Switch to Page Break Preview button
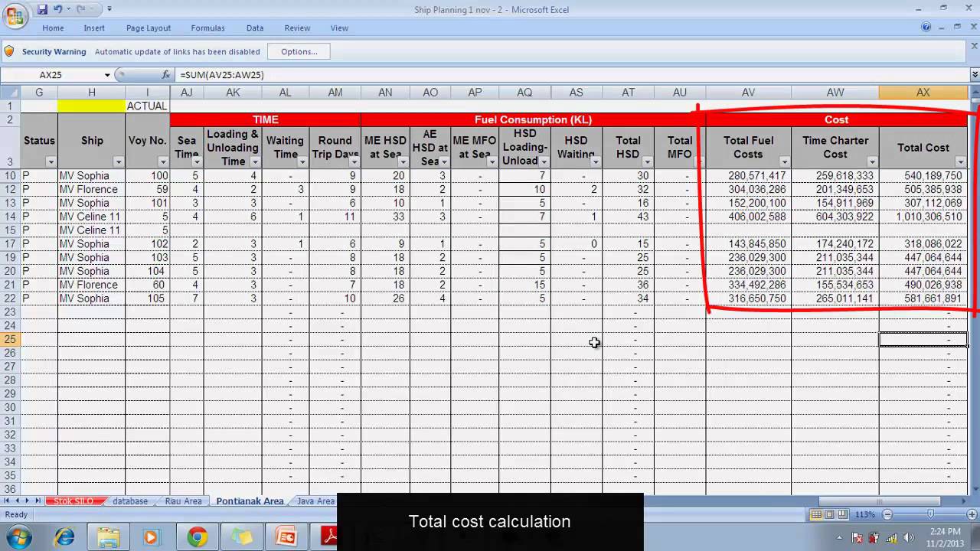This screenshot has height=551, width=980. point(843,514)
